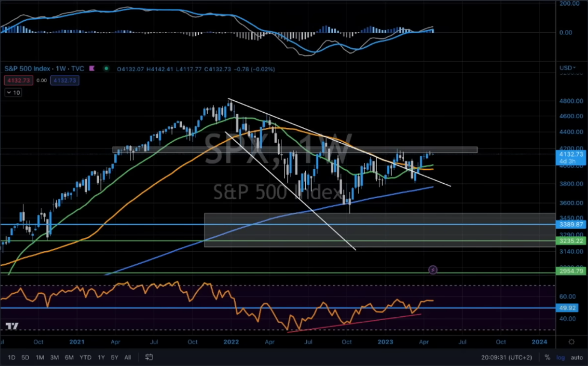Click the purple lightning event marker
This screenshot has width=588, height=366.
click(x=433, y=269)
